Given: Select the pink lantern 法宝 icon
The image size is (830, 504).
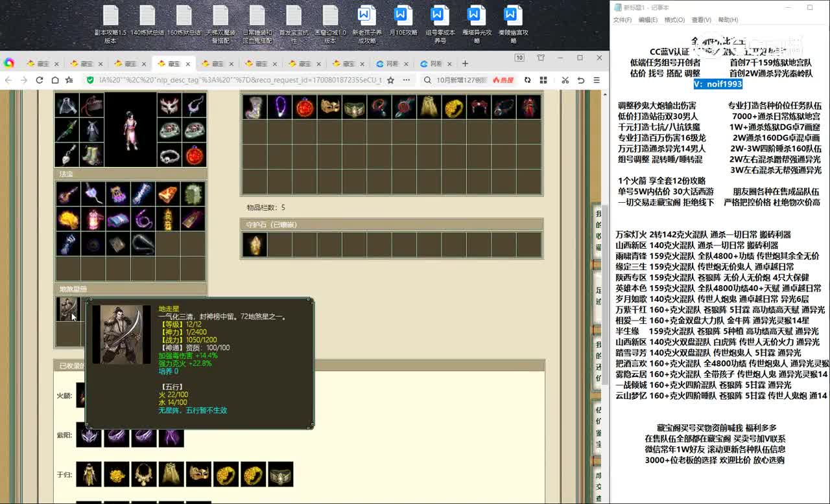Looking at the screenshot, I should pos(93,219).
